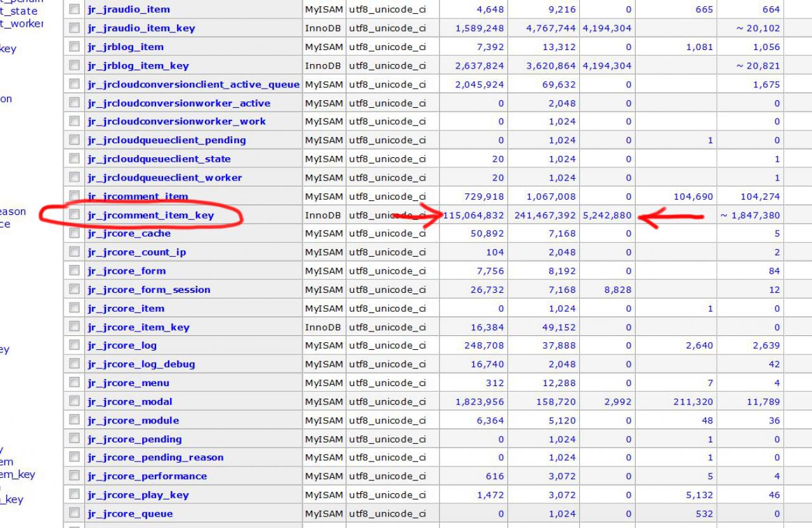Viewport: 812px width, 528px height.
Task: Open the jr_jrcomment_item table link
Action: click(138, 196)
